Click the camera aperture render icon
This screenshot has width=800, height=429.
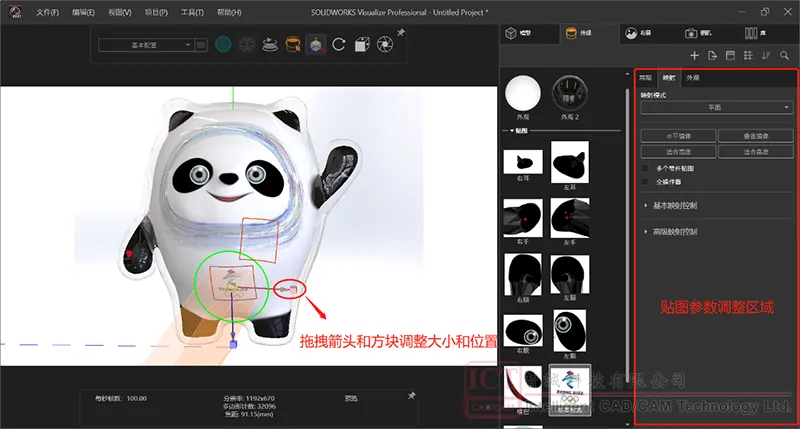[x=385, y=45]
